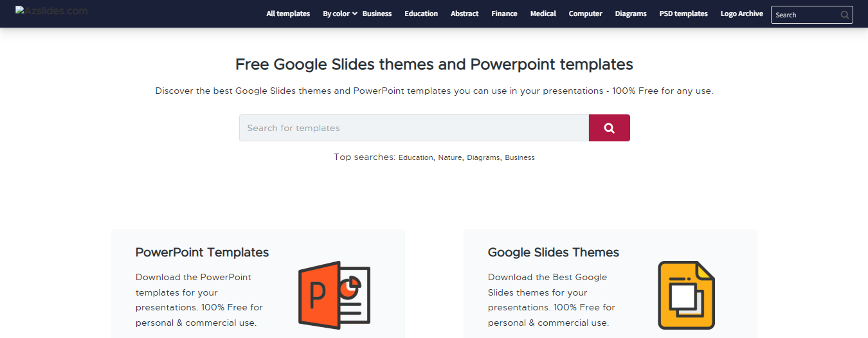Click the Education top search link
Viewport: 868px width, 338px height.
[416, 157]
